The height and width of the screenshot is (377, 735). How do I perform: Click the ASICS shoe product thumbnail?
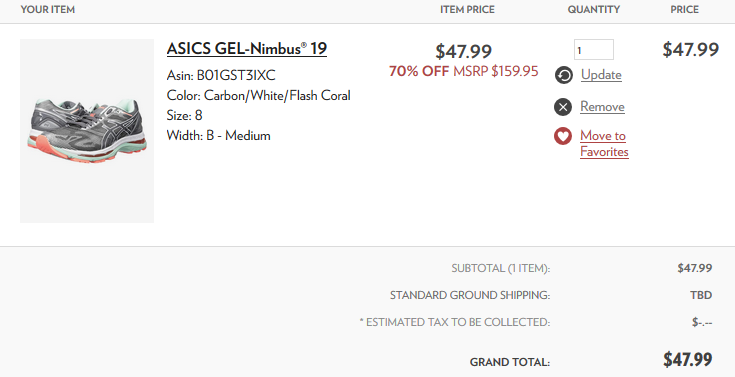click(x=87, y=131)
